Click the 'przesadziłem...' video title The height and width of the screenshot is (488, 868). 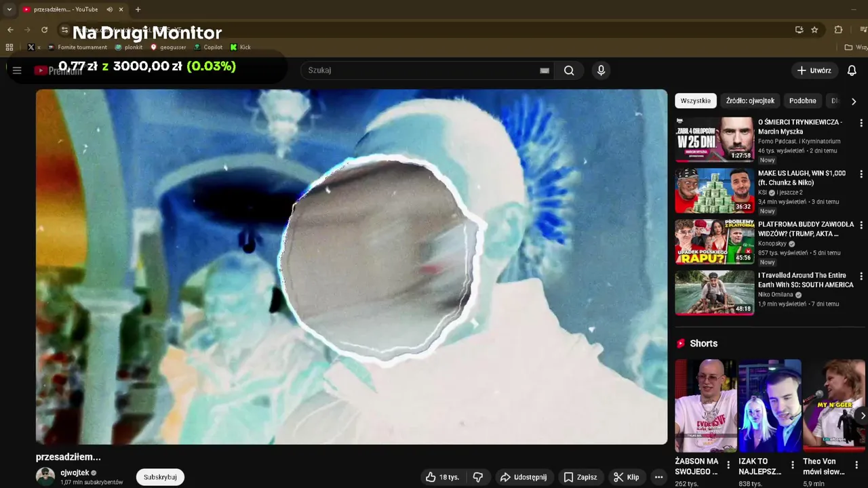[x=68, y=457]
